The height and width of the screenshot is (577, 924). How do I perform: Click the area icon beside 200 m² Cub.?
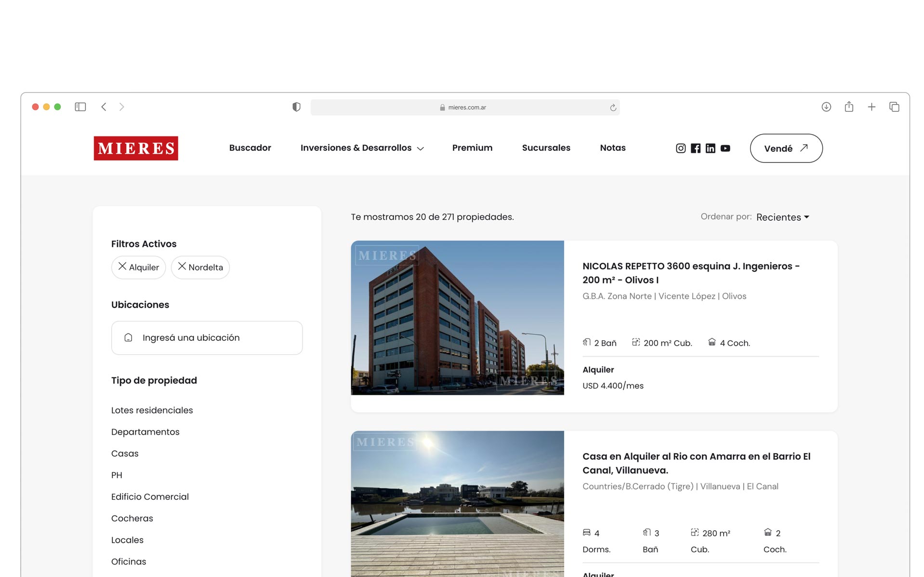point(636,342)
